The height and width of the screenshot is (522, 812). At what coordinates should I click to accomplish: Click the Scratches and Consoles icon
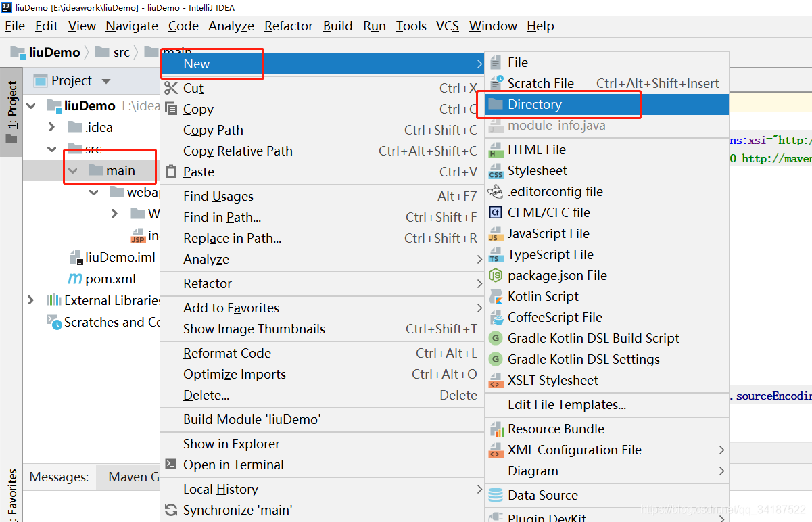tap(54, 322)
